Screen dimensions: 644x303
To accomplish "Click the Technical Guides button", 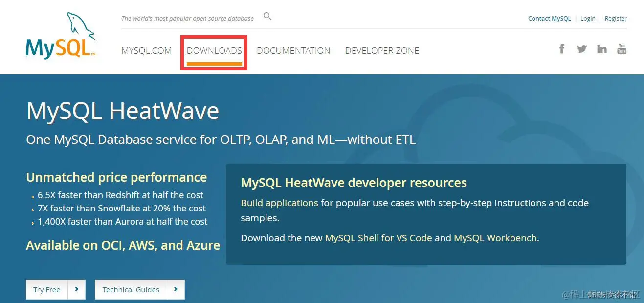I will (x=140, y=289).
